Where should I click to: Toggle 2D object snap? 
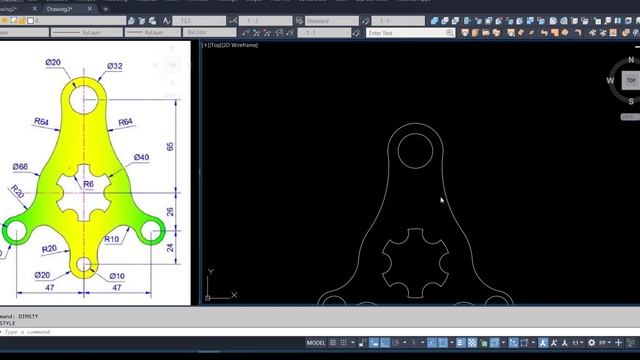pos(443,343)
